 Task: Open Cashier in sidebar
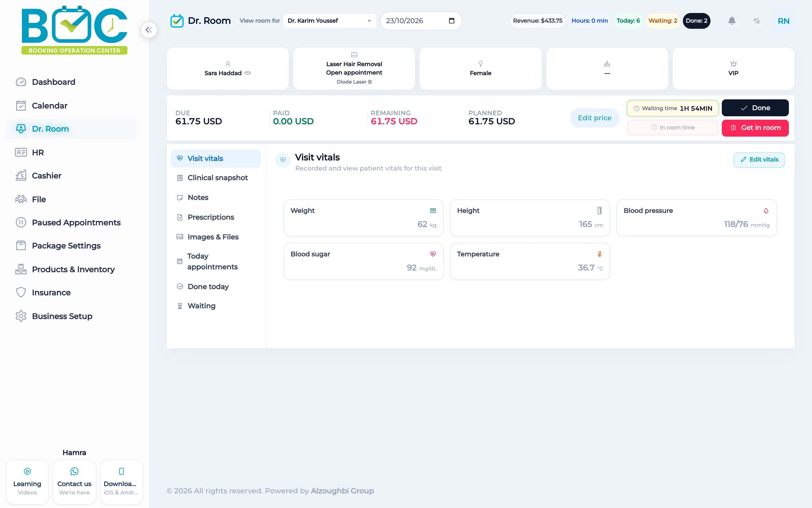(x=71, y=176)
